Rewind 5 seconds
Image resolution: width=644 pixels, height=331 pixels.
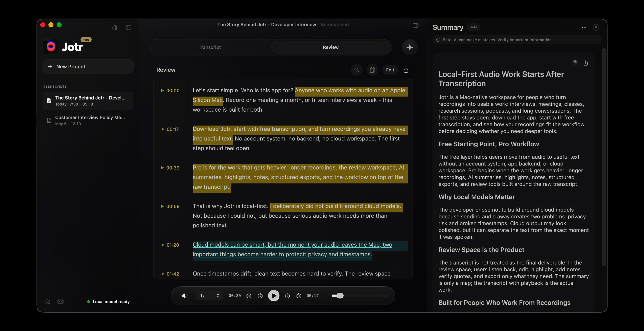(260, 296)
